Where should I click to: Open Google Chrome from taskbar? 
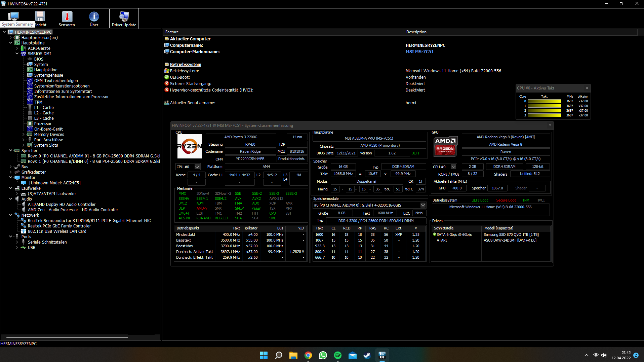[308, 355]
